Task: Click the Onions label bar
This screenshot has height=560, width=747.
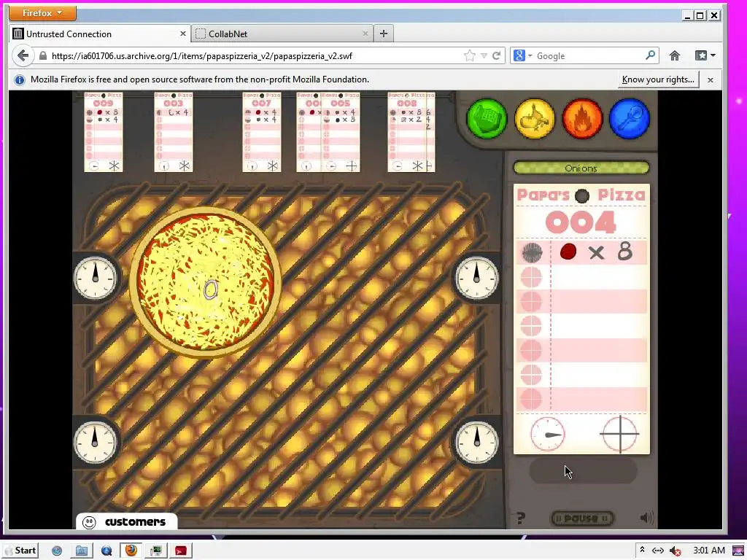Action: [581, 168]
